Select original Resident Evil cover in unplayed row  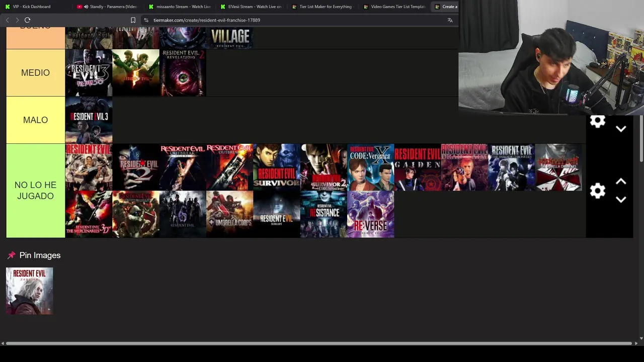(89, 167)
